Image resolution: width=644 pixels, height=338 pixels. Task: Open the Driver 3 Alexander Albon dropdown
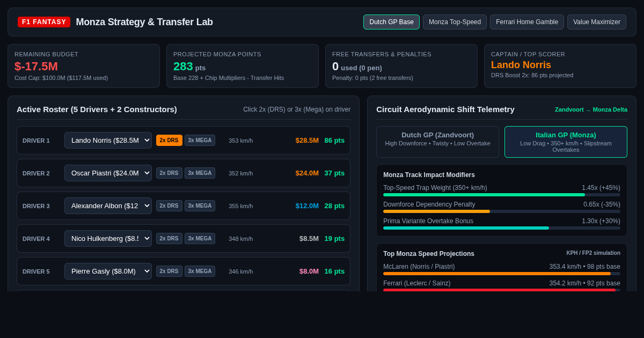pos(108,205)
